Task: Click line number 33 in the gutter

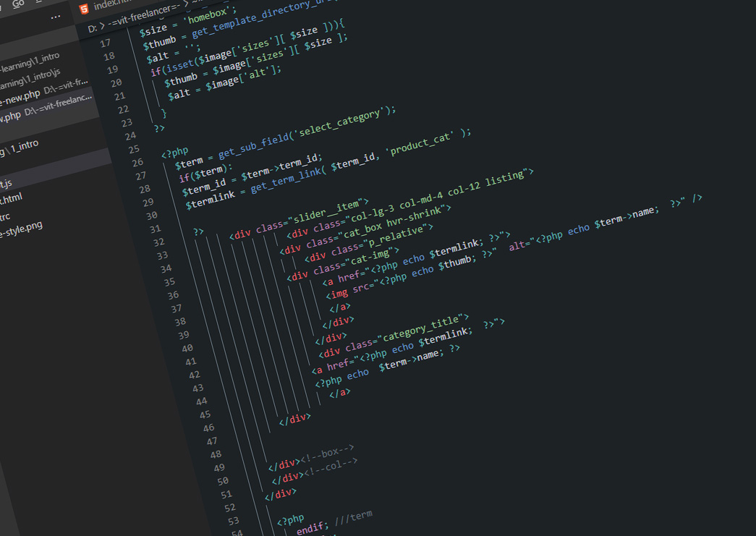Action: 162,255
